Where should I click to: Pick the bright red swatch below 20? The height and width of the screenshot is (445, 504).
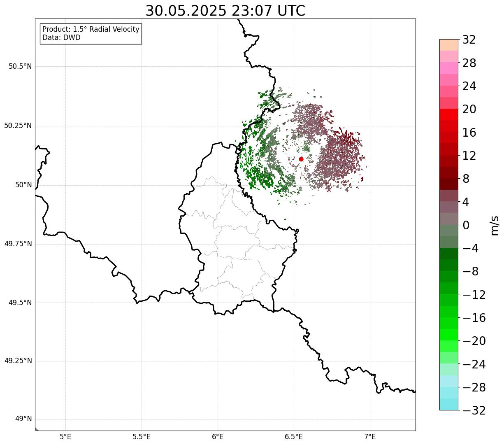click(x=449, y=114)
